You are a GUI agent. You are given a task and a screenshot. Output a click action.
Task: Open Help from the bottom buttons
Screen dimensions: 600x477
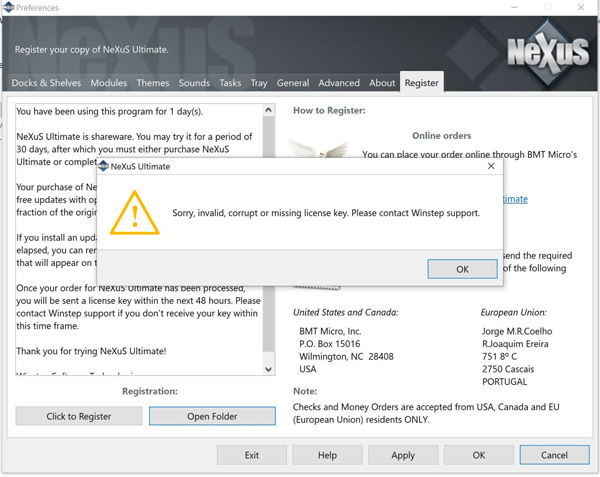click(x=327, y=455)
